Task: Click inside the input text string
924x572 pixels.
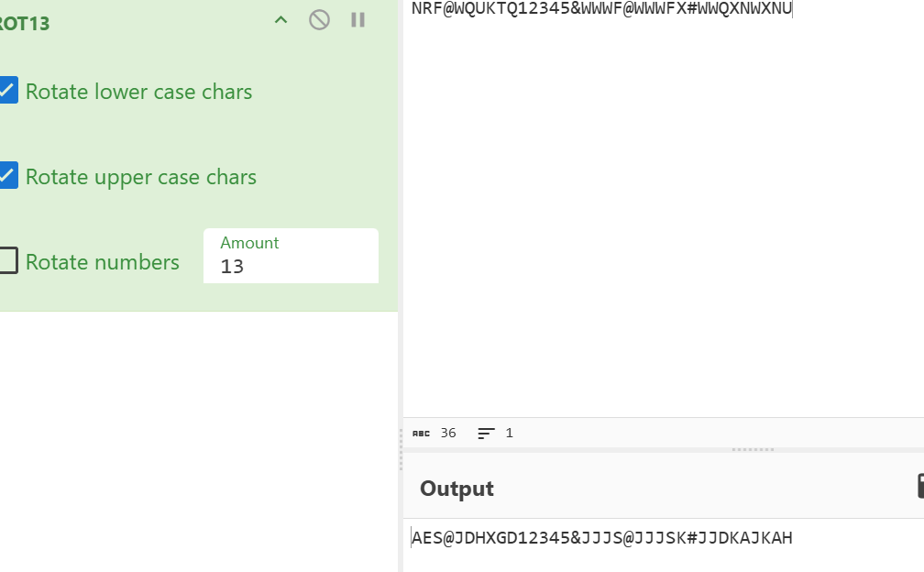Action: coord(601,9)
